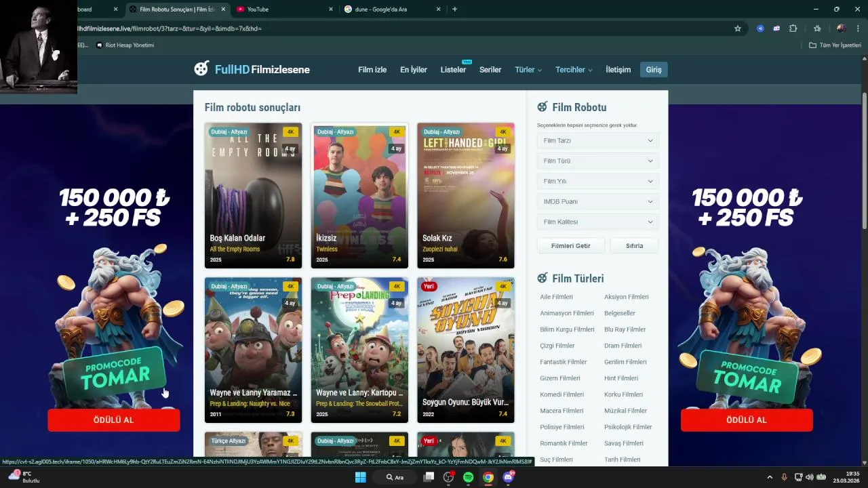Screen dimensions: 868x488
Task: Open İkizsiz Twinless movie poster
Action: pyautogui.click(x=359, y=196)
